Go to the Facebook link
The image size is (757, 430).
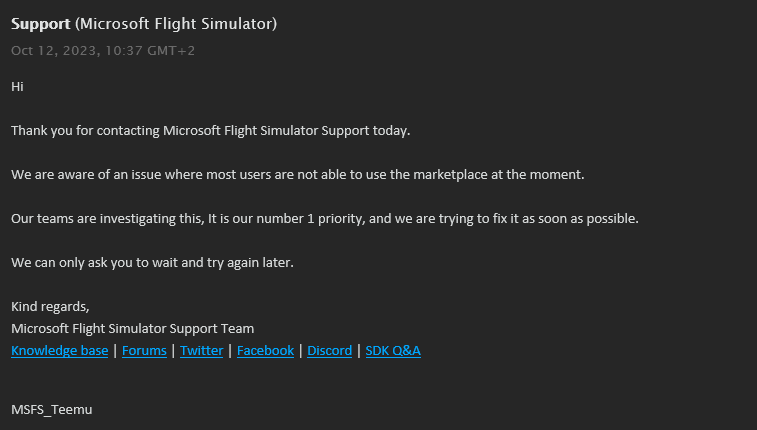[265, 351]
